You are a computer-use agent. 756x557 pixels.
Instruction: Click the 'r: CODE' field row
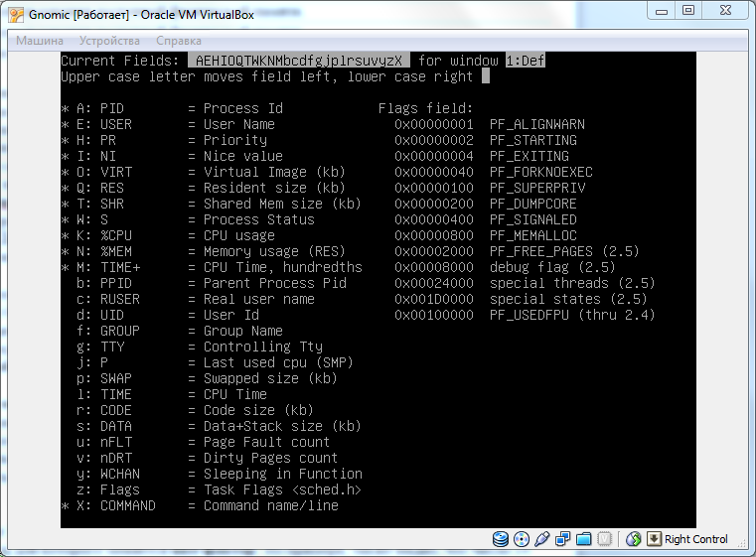tap(196, 410)
